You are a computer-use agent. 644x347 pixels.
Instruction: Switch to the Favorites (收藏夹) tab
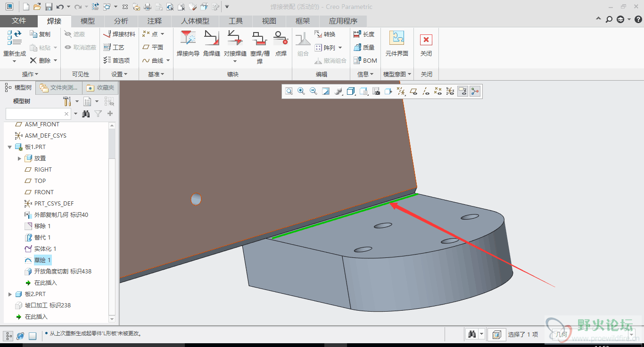[x=100, y=88]
